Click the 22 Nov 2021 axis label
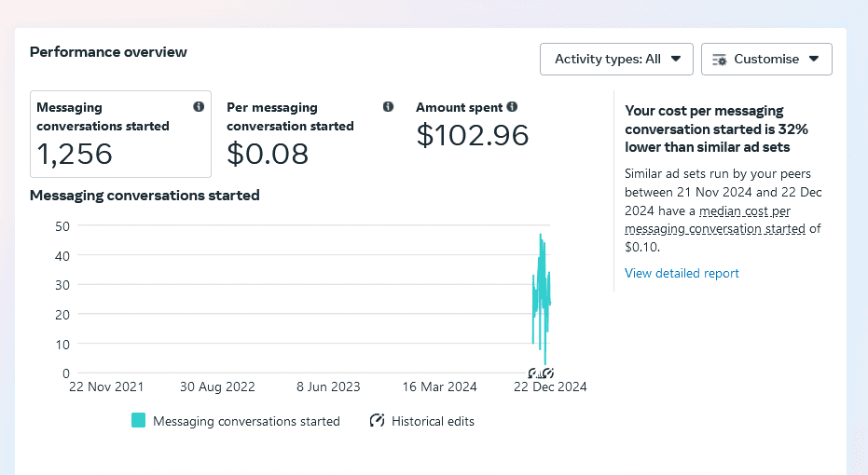Screen dimensions: 868x475 coord(106,387)
